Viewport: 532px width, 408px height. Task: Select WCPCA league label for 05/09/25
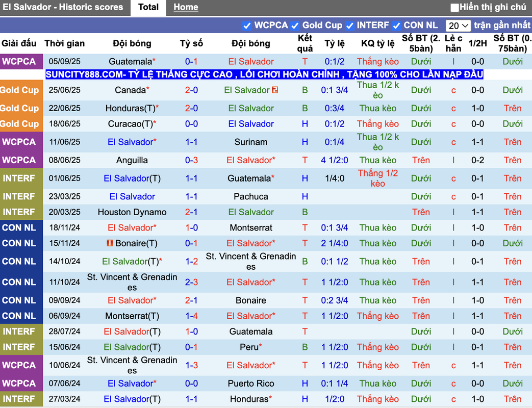(x=21, y=62)
